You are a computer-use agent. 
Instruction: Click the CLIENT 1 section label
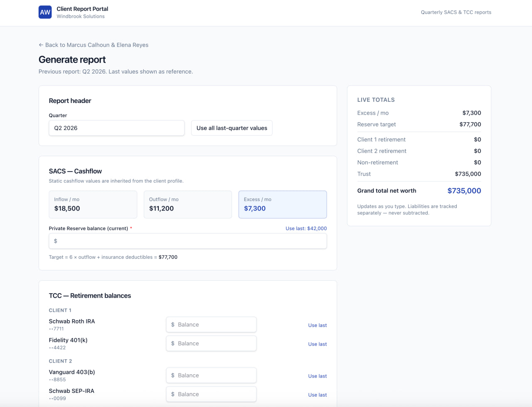pos(60,310)
